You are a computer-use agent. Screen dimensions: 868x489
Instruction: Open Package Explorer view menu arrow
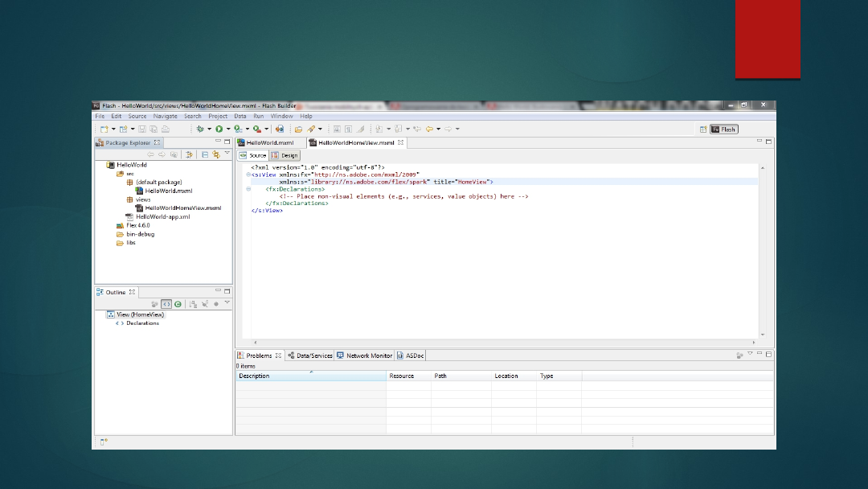click(x=227, y=154)
